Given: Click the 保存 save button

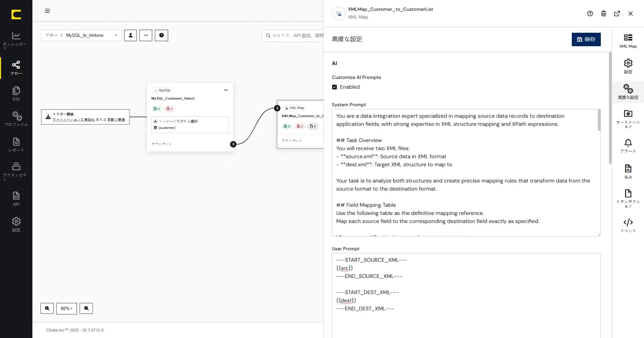Looking at the screenshot, I should 586,39.
